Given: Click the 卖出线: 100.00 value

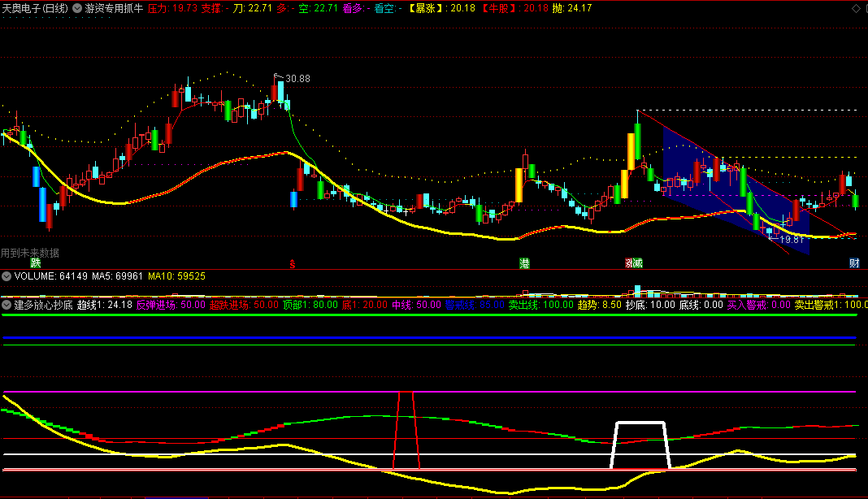Looking at the screenshot, I should [x=540, y=305].
